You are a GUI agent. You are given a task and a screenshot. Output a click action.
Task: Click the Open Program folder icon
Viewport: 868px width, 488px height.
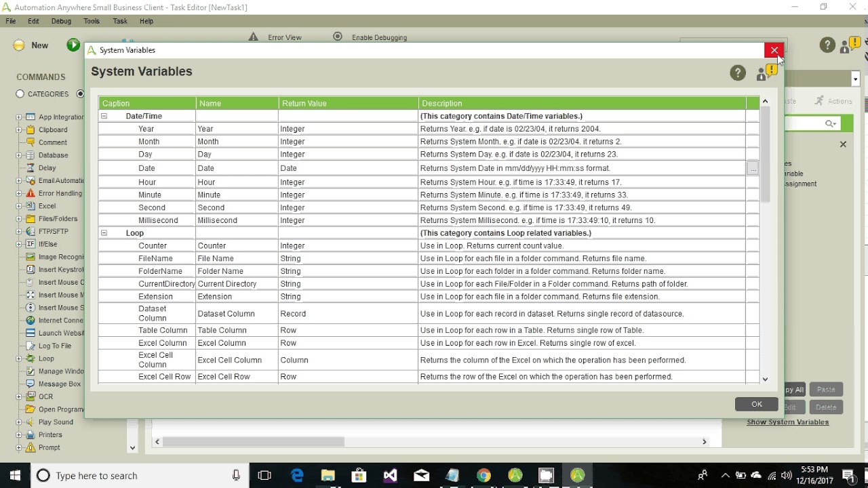tap(31, 409)
